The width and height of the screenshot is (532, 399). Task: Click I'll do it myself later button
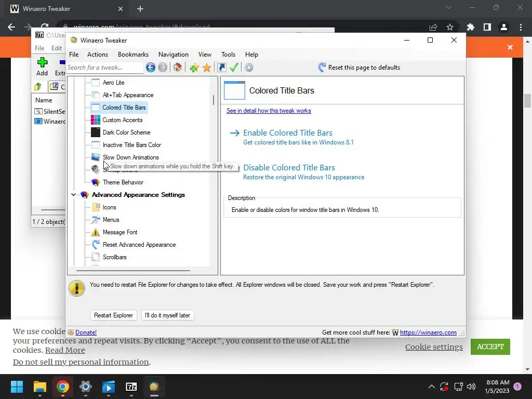point(168,315)
